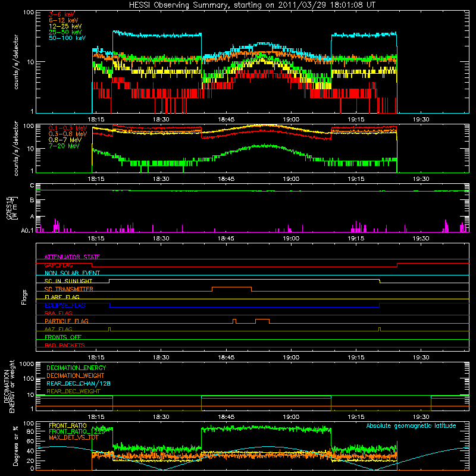The height and width of the screenshot is (476, 476).
Task: Select the 25-50 keV legend label
Action: [65, 32]
